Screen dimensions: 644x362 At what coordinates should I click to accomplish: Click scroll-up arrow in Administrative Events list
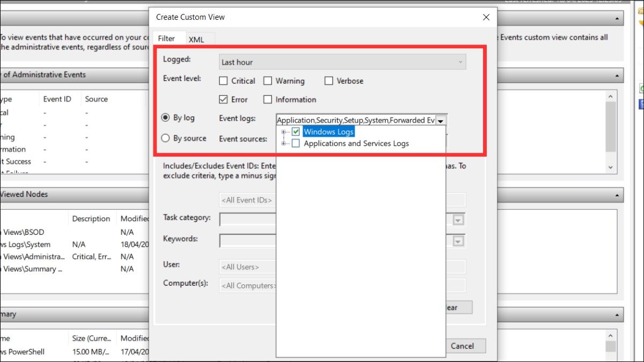pos(610,96)
